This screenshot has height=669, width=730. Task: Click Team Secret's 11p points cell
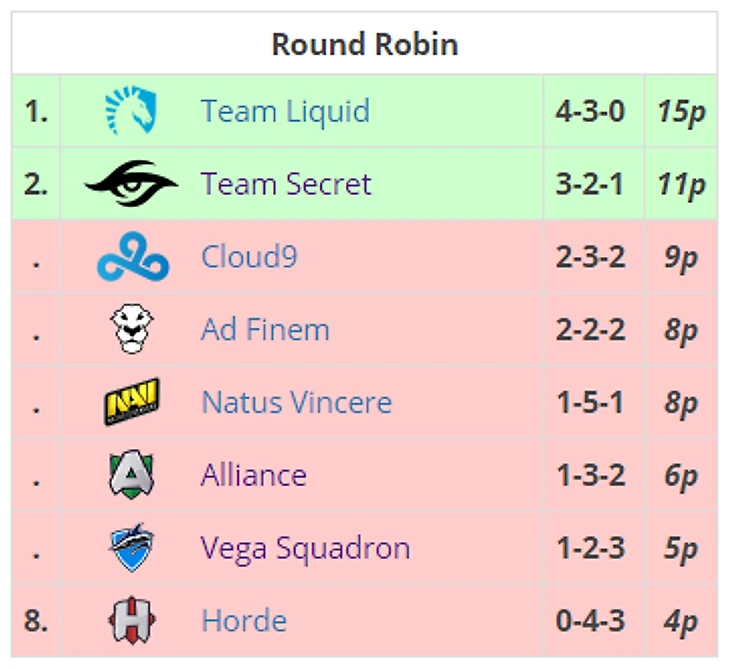coord(681,183)
